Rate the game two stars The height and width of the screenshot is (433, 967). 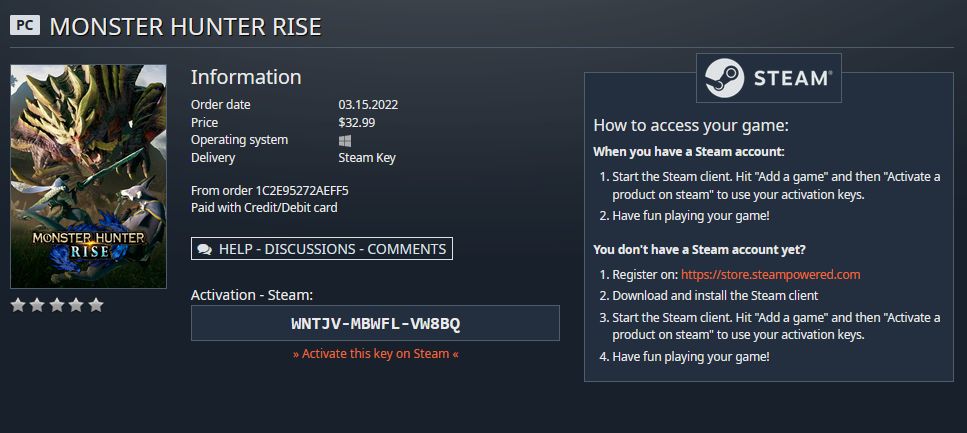[x=37, y=305]
